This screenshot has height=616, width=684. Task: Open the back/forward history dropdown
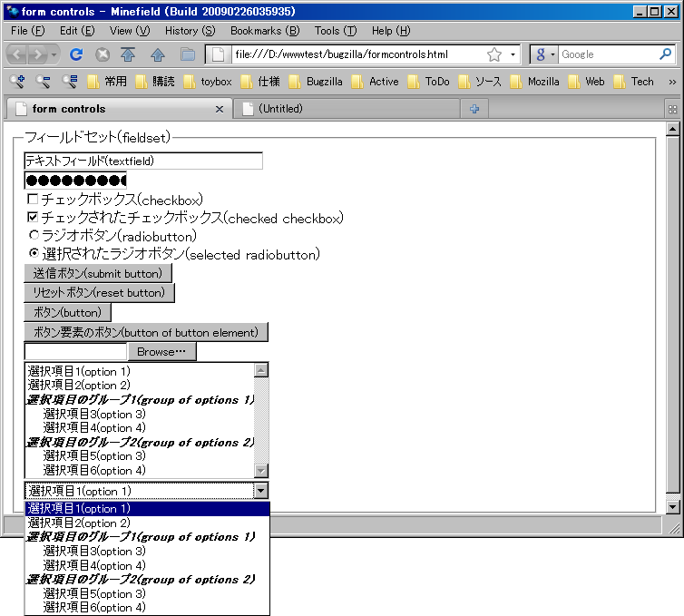click(x=54, y=54)
